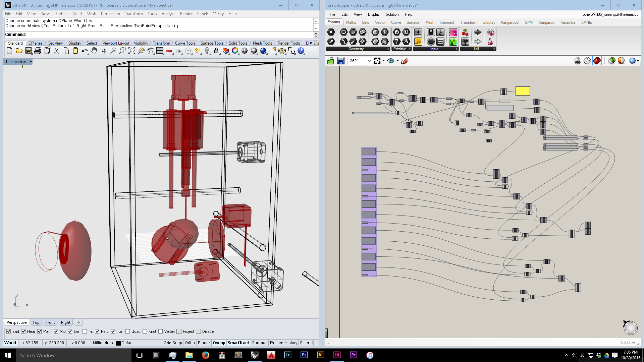Click the padlock Lock icon
The width and height of the screenshot is (644, 362).
tap(216, 51)
